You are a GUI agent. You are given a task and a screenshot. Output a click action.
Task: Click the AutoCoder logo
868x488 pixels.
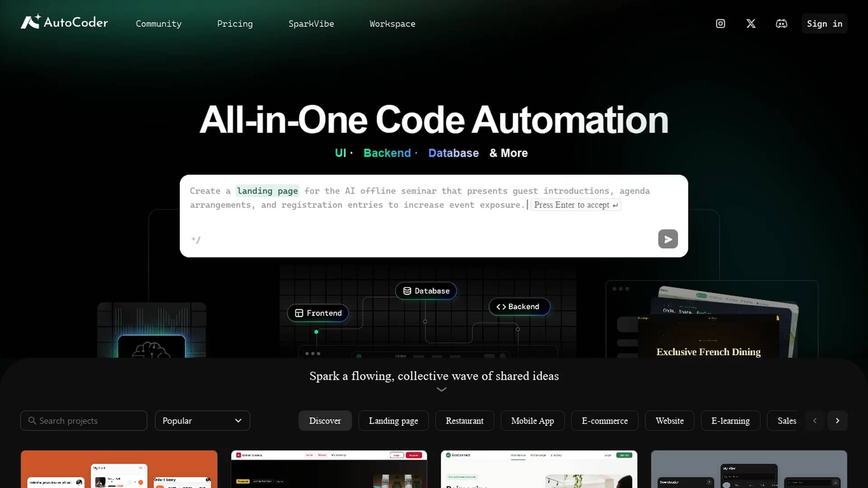coord(64,22)
